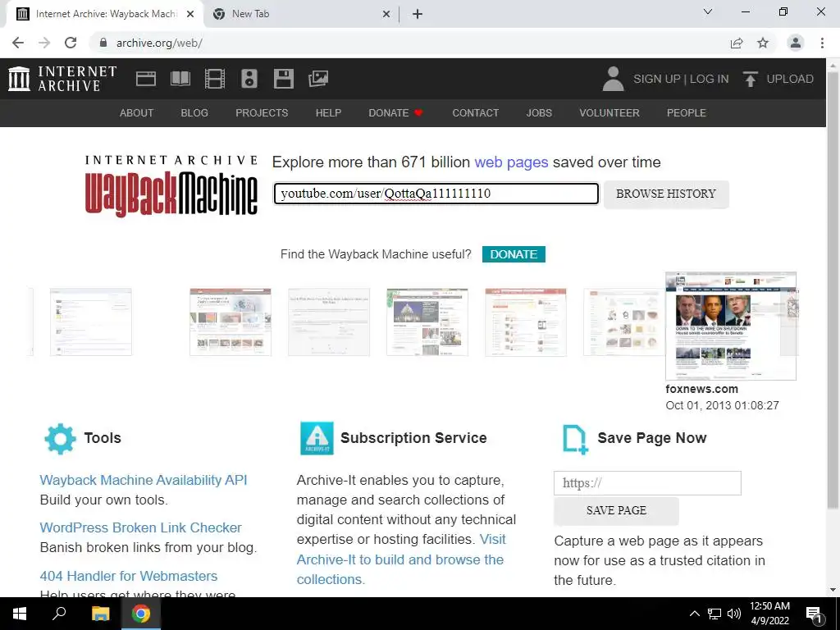This screenshot has height=630, width=840.
Task: Open the BLOG menu item
Action: pos(194,113)
